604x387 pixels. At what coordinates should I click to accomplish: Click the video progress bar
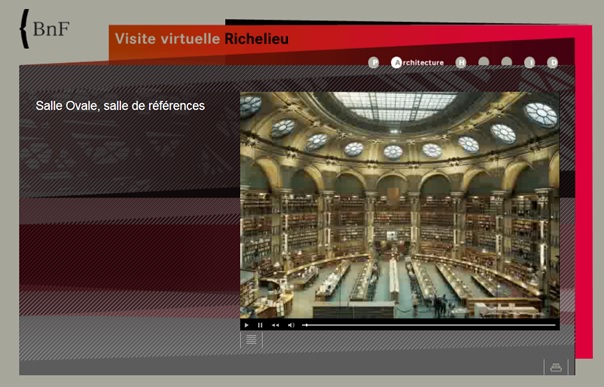[429, 325]
